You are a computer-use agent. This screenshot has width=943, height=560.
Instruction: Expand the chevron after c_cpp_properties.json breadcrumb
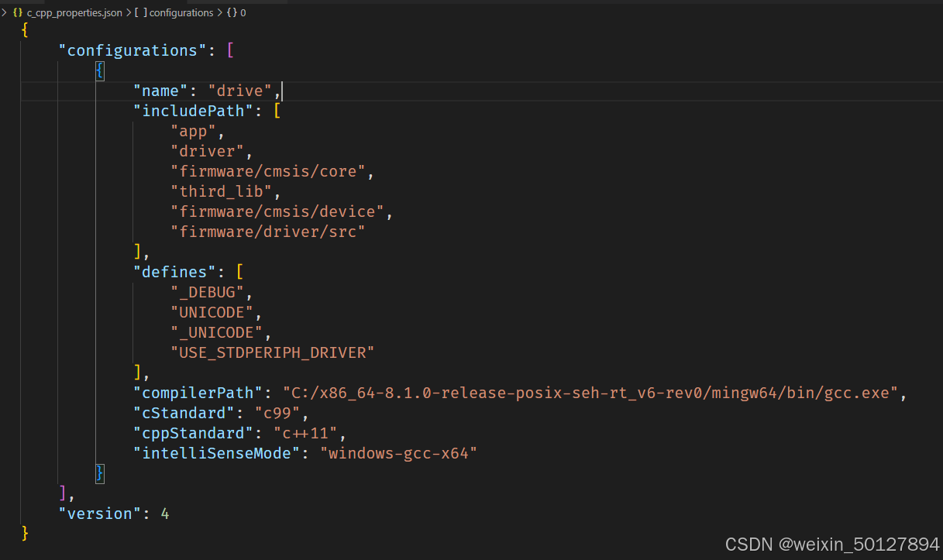tap(129, 12)
